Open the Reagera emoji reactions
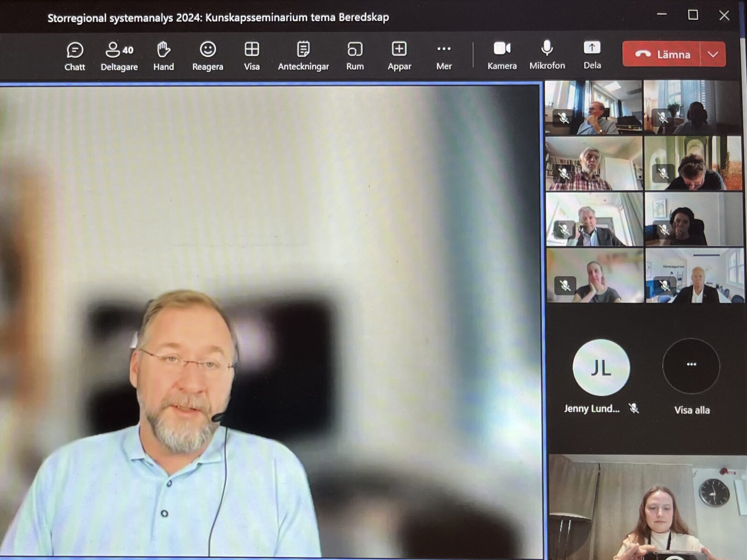The image size is (747, 560). pos(208,56)
